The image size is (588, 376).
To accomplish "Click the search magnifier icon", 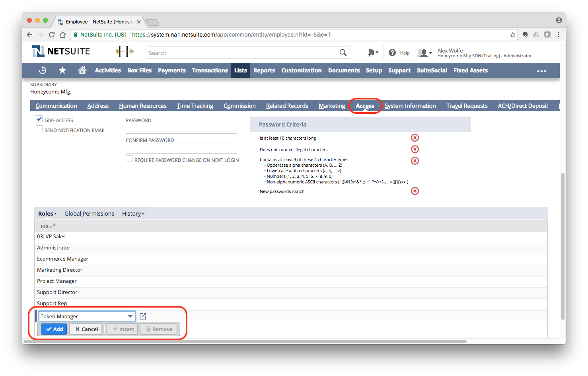I will (x=343, y=53).
